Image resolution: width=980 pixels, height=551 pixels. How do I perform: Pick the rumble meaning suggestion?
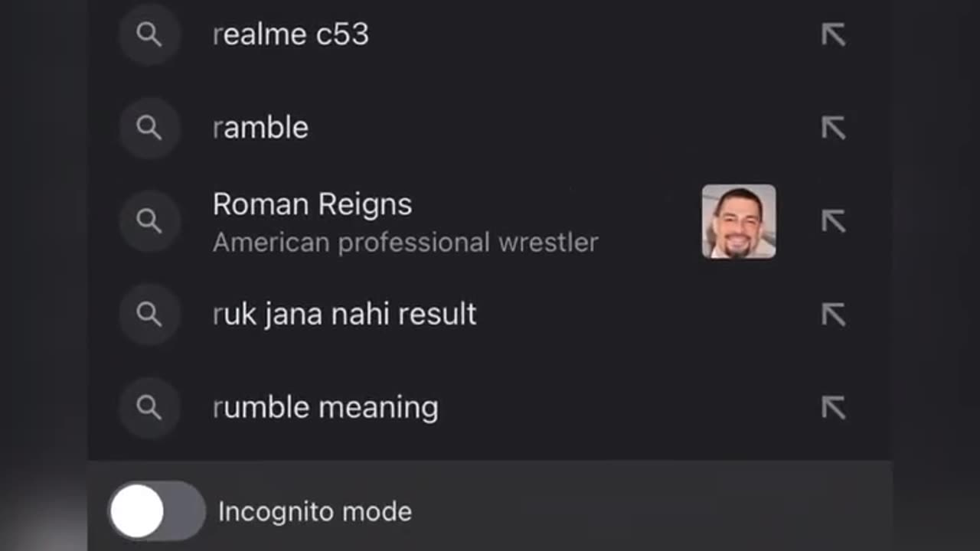(x=325, y=408)
